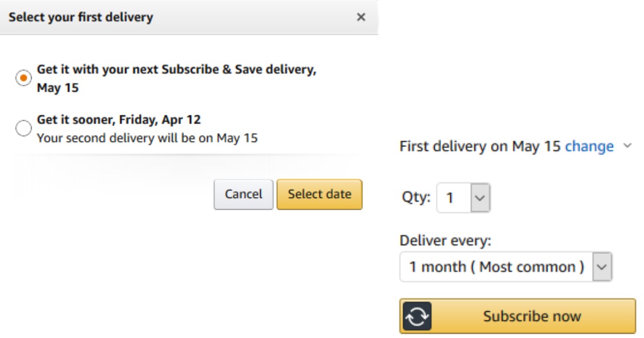Expand the chevron beside the change link
The width and height of the screenshot is (644, 338).
coord(628,146)
